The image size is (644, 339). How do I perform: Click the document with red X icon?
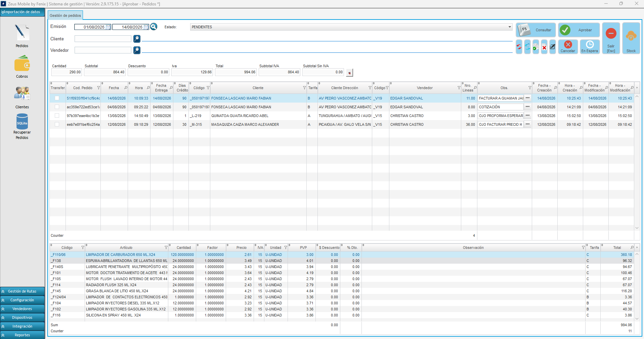click(544, 47)
